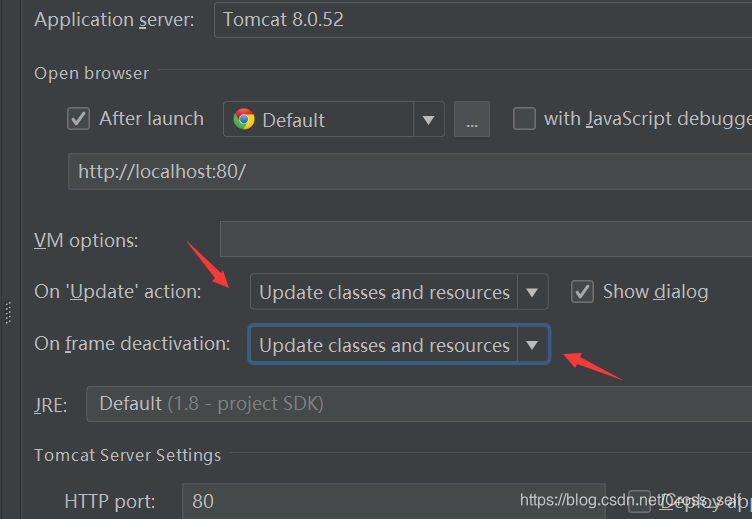Enable the with JavaScript debugger checkbox
The width and height of the screenshot is (752, 519).
(x=524, y=118)
